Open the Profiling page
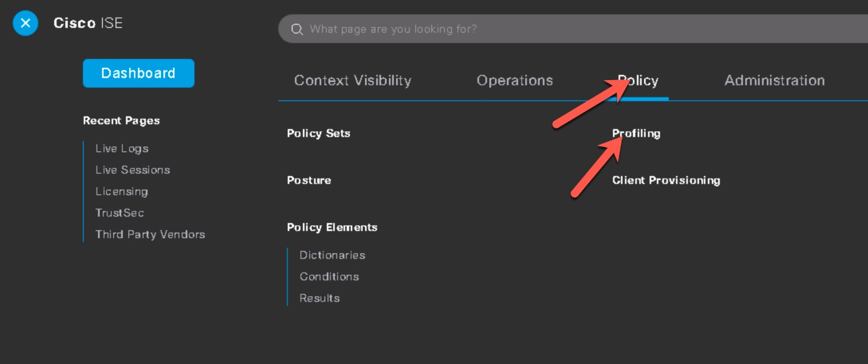Viewport: 868px width, 364px height. pyautogui.click(x=636, y=133)
